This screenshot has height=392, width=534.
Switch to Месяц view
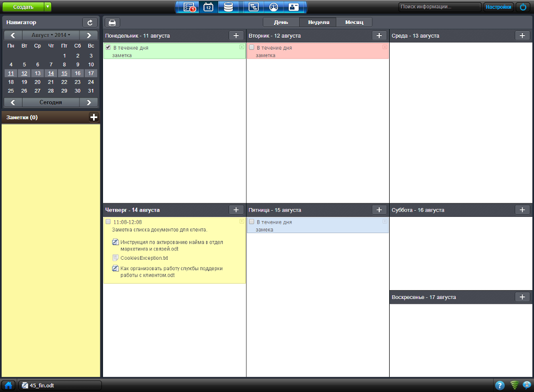pos(354,22)
